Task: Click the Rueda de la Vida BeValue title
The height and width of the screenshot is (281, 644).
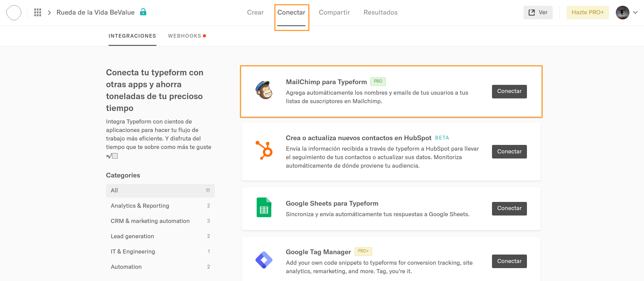Action: pyautogui.click(x=95, y=13)
